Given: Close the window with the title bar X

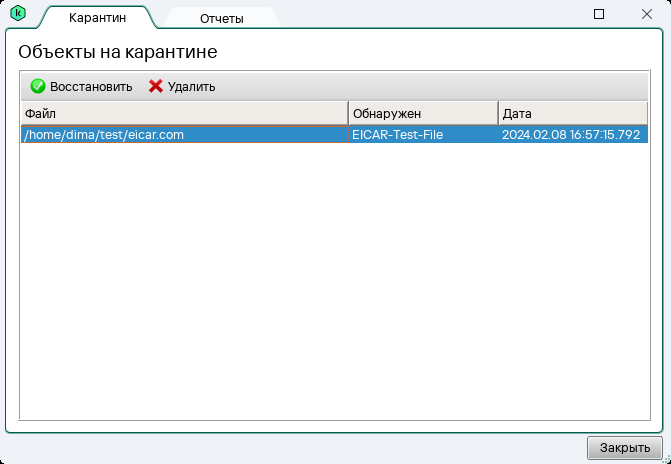Looking at the screenshot, I should click(x=645, y=14).
